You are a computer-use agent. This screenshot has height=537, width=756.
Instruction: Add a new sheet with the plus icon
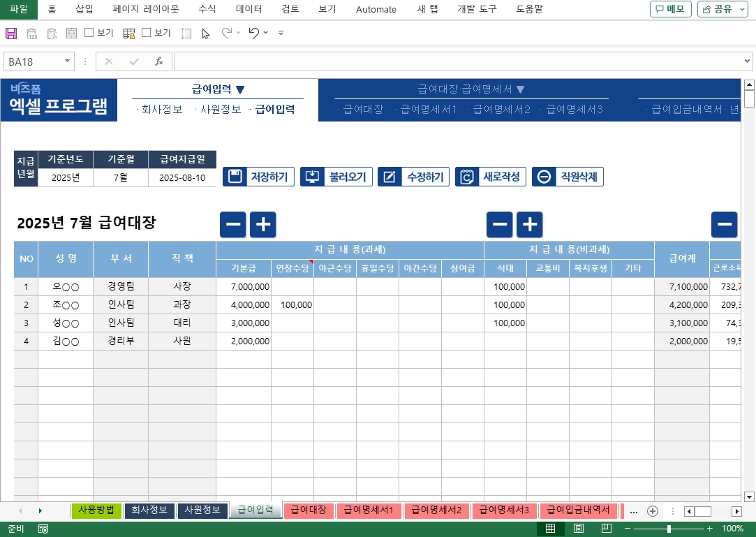(653, 510)
